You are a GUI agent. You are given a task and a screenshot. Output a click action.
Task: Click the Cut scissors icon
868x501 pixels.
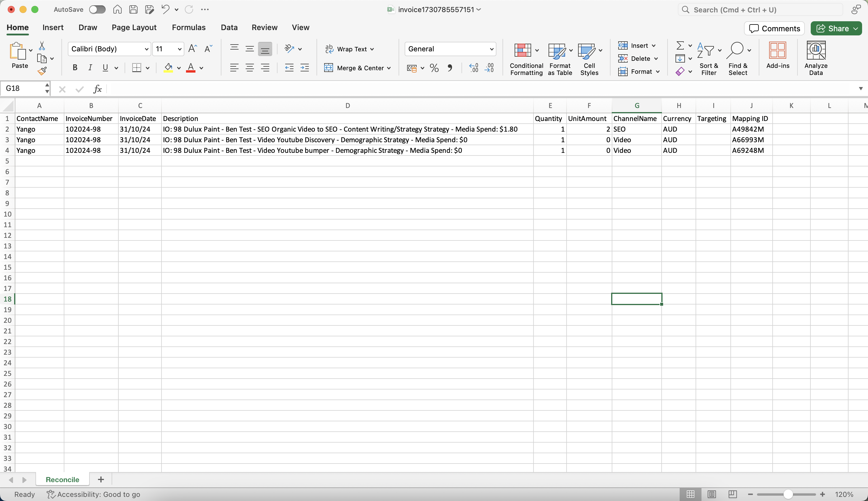click(42, 46)
